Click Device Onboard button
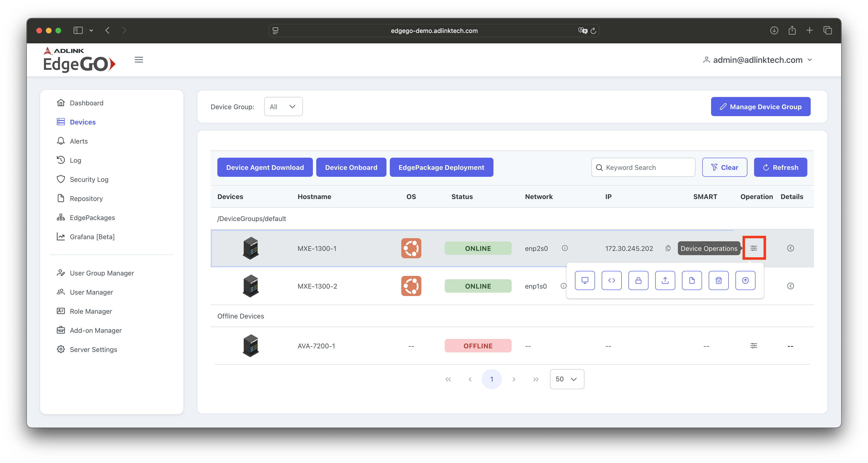The height and width of the screenshot is (463, 868). point(351,167)
